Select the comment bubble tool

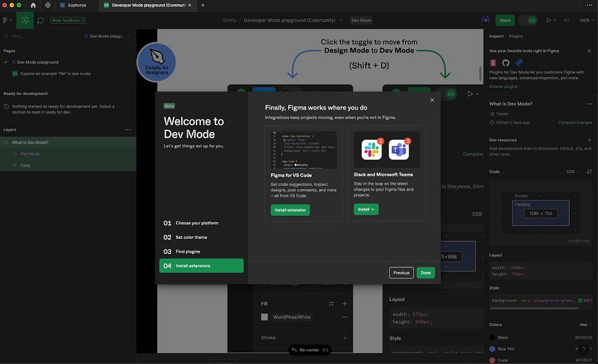point(41,20)
